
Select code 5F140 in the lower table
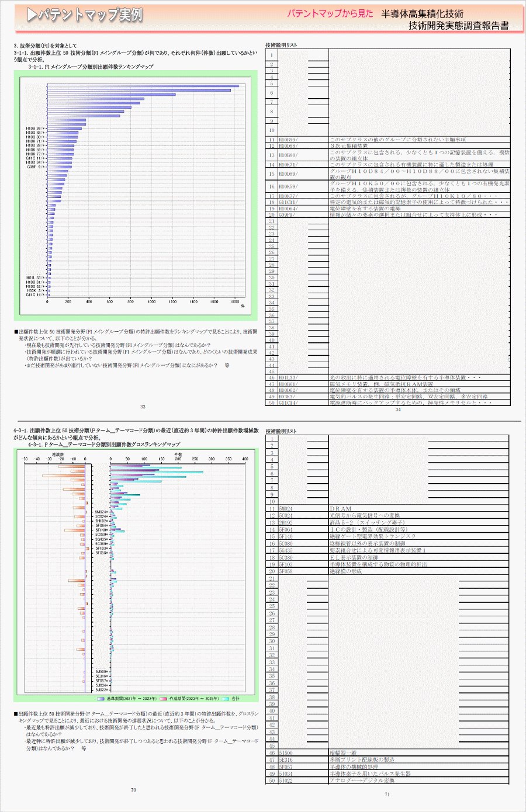click(x=286, y=536)
